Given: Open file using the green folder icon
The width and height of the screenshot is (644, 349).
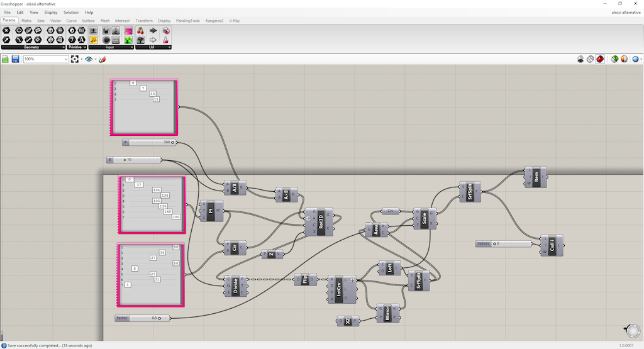Looking at the screenshot, I should [5, 59].
